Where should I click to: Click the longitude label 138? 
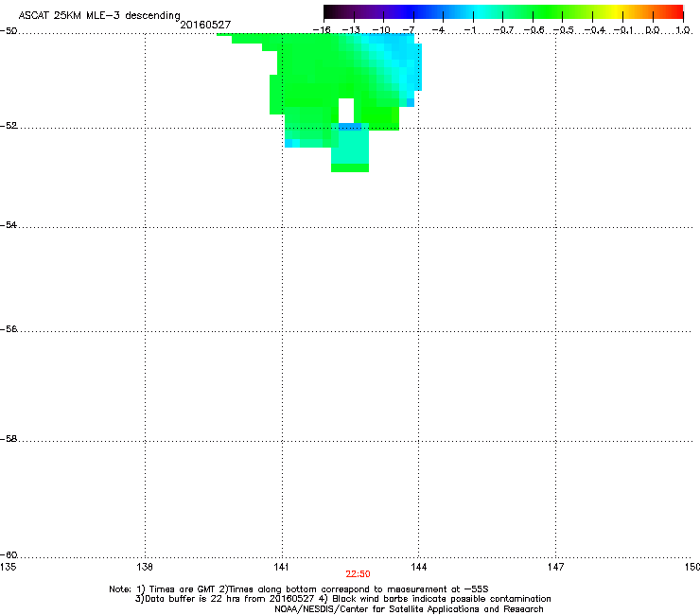[145, 567]
